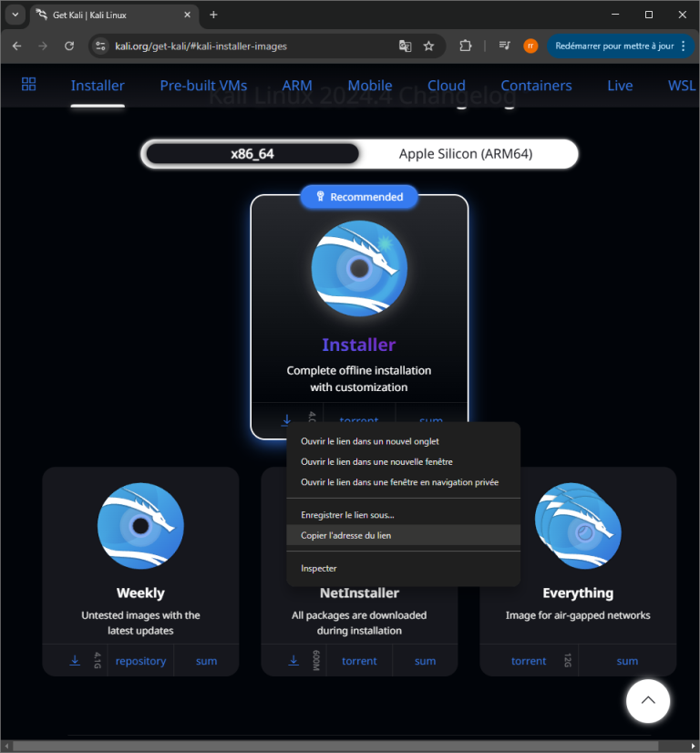The height and width of the screenshot is (753, 700).
Task: Click the Weekly repository link
Action: point(140,661)
